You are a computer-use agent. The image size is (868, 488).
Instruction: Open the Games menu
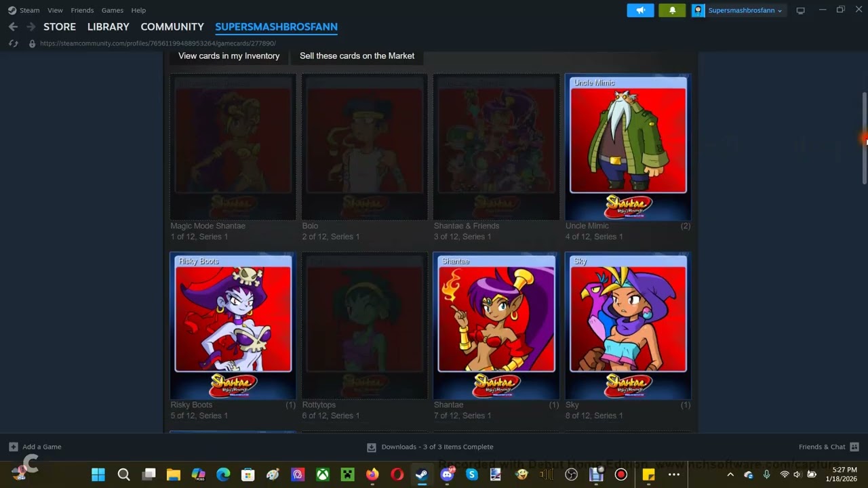coord(113,10)
